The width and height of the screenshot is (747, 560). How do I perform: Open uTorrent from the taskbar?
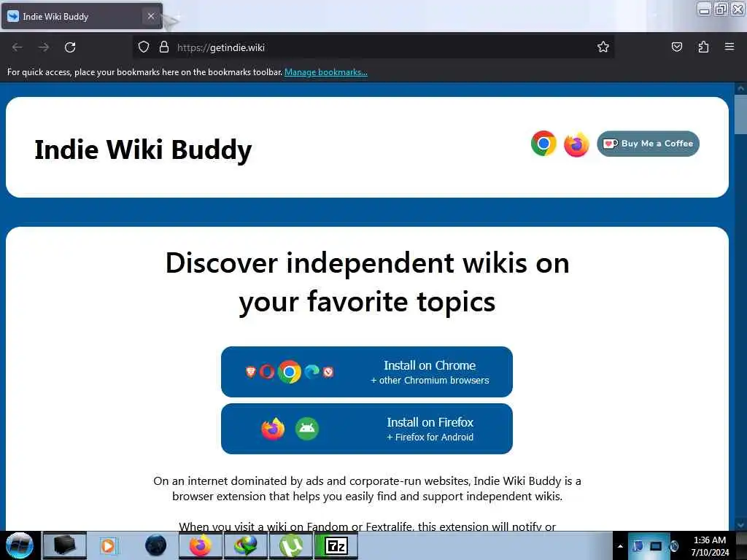pos(291,545)
